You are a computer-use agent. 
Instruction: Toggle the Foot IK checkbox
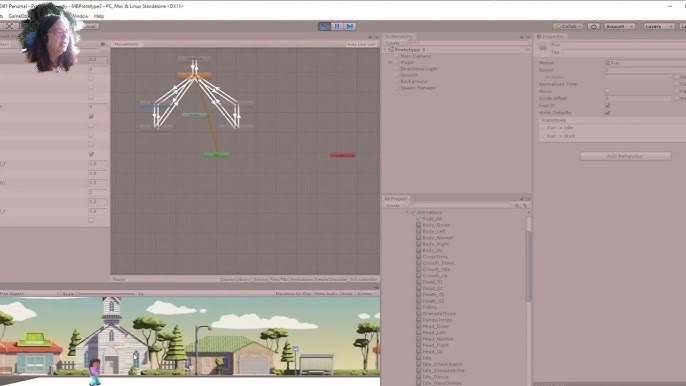[x=607, y=105]
